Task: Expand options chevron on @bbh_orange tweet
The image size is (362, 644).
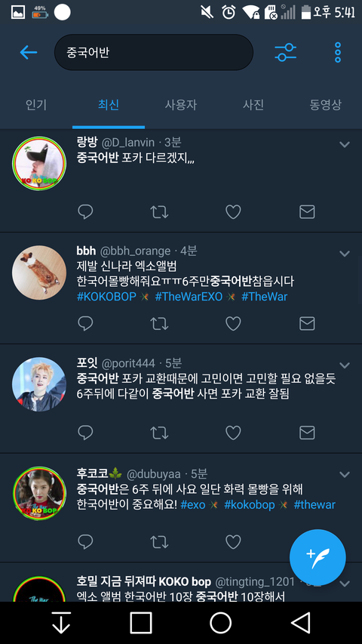Action: pos(345,254)
